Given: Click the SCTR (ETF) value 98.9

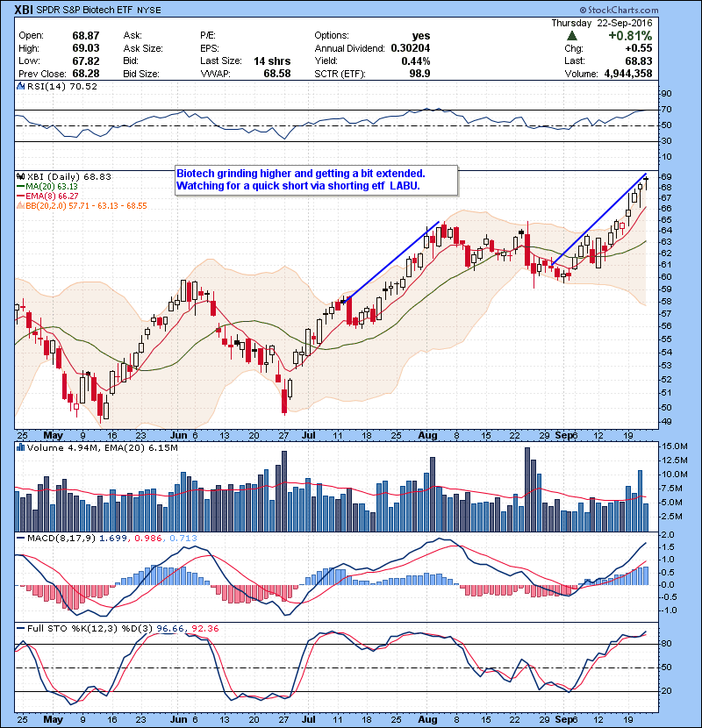Looking at the screenshot, I should pos(420,74).
